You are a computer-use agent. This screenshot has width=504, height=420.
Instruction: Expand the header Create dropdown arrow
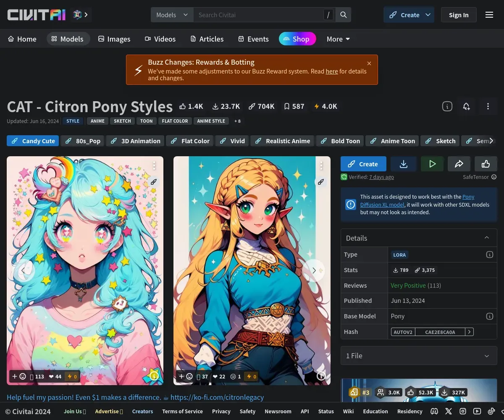(x=428, y=15)
